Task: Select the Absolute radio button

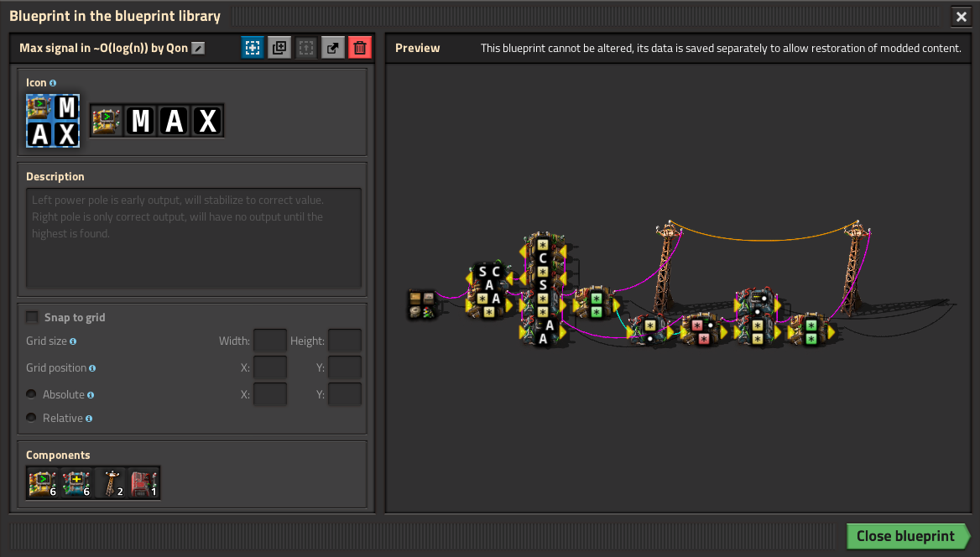Action: (x=31, y=393)
